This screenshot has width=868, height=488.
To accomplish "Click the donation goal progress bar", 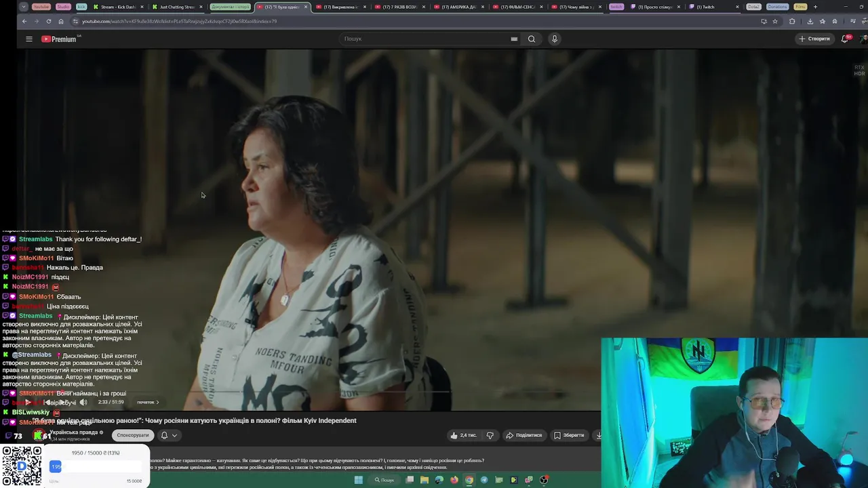I will click(96, 466).
